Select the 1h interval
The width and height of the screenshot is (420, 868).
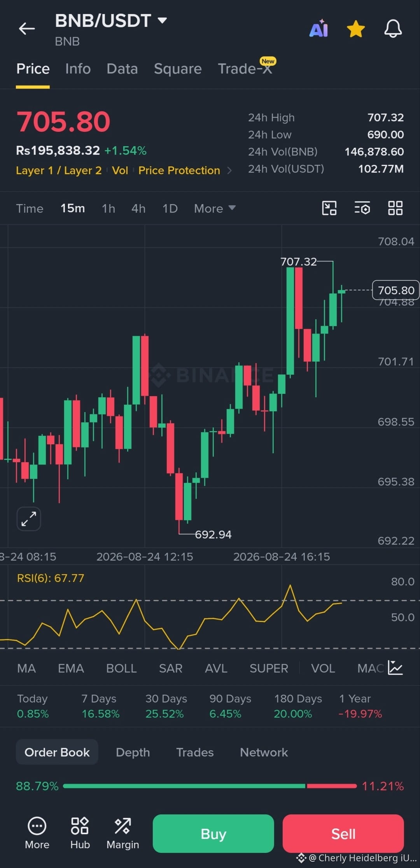[x=108, y=208]
